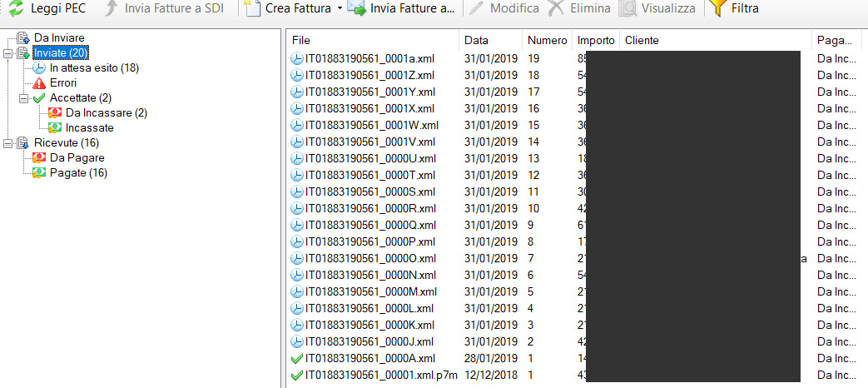Click the Elimina X button
This screenshot has width=868, height=388.
(579, 8)
